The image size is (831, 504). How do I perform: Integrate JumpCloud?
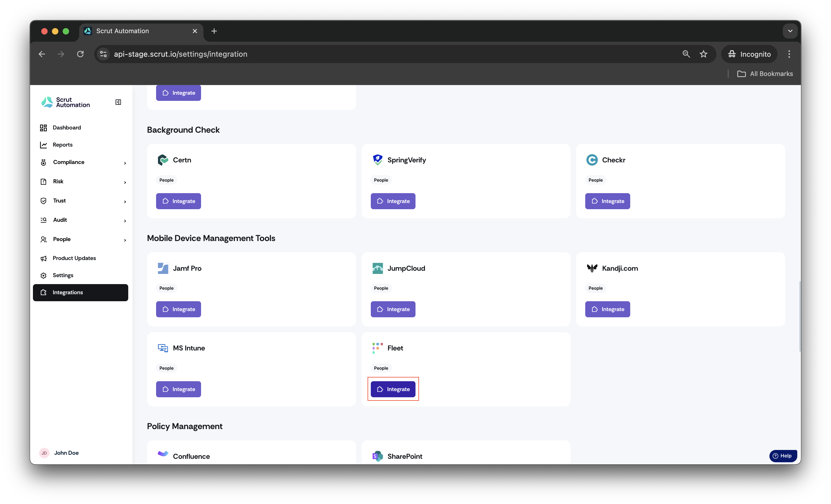pyautogui.click(x=393, y=309)
